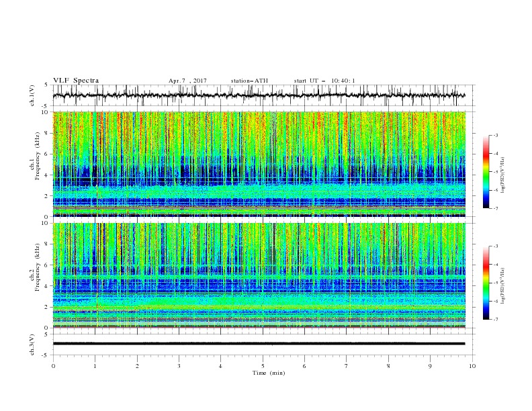Click time axis tick label "4"

[220, 366]
